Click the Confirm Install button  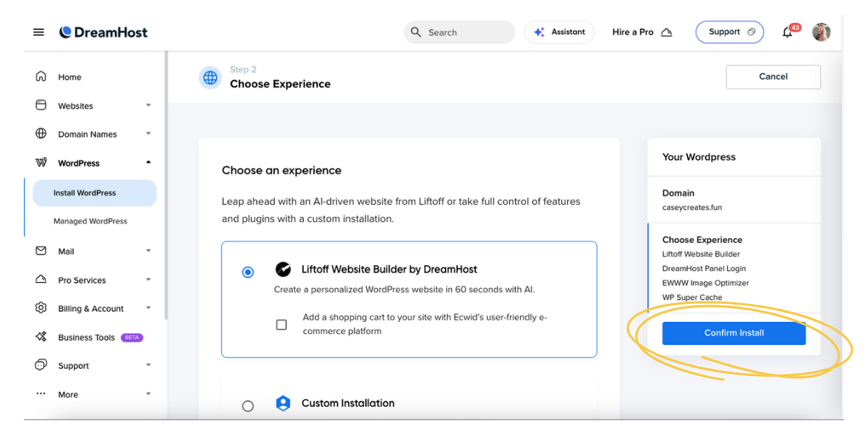click(733, 333)
